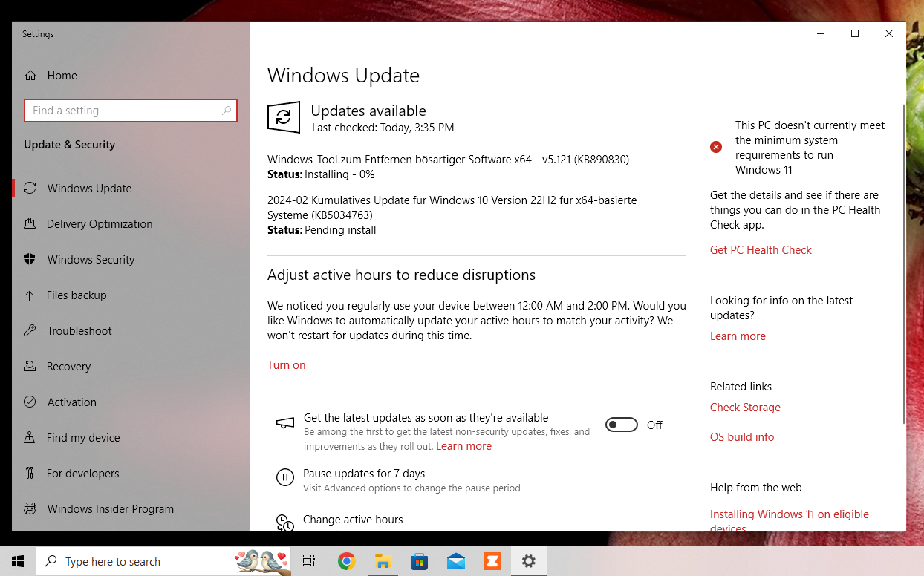Screen dimensions: 924x576
Task: Select Files backup label in sidebar
Action: point(77,295)
